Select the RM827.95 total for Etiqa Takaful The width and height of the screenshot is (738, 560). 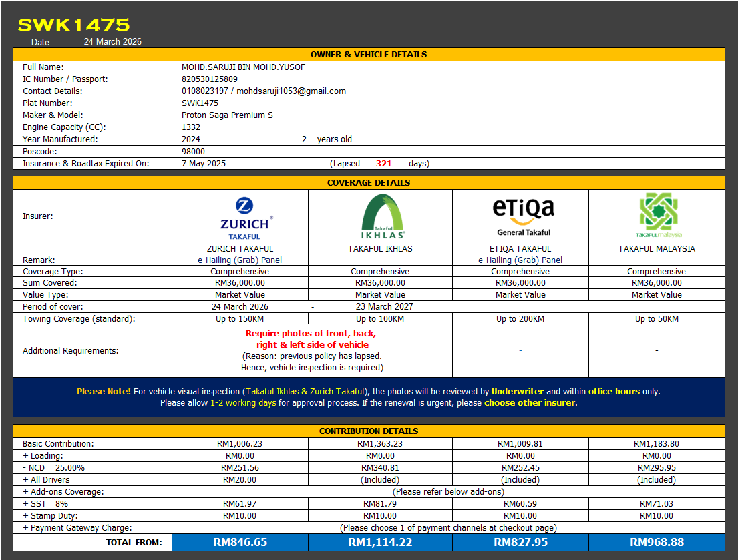(520, 542)
